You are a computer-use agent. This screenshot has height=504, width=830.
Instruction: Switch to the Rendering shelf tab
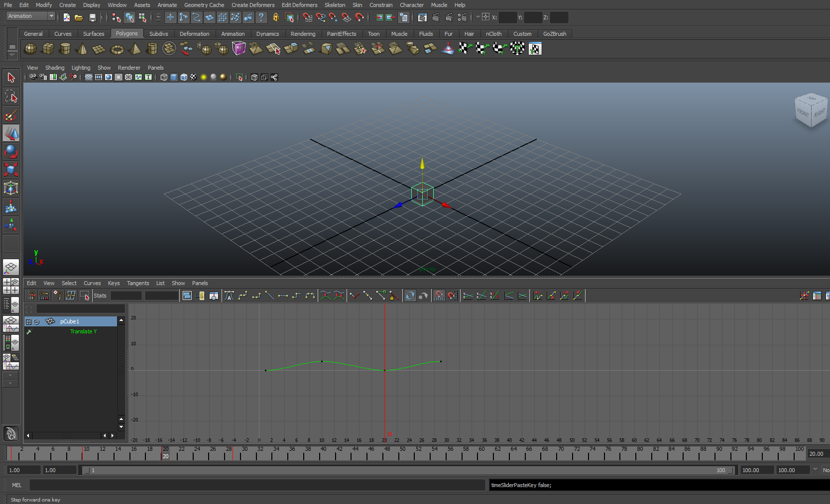(x=303, y=34)
